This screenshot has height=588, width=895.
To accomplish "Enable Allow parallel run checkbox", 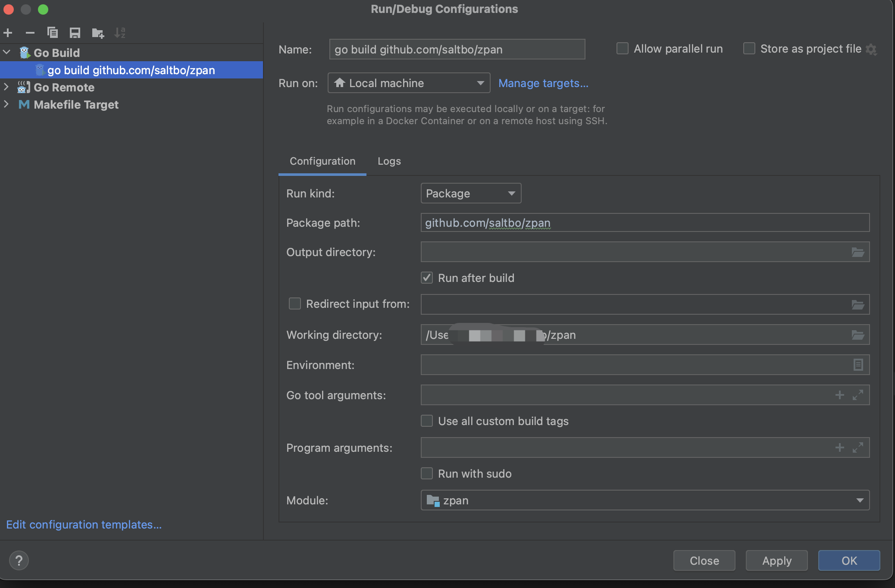I will click(x=622, y=49).
